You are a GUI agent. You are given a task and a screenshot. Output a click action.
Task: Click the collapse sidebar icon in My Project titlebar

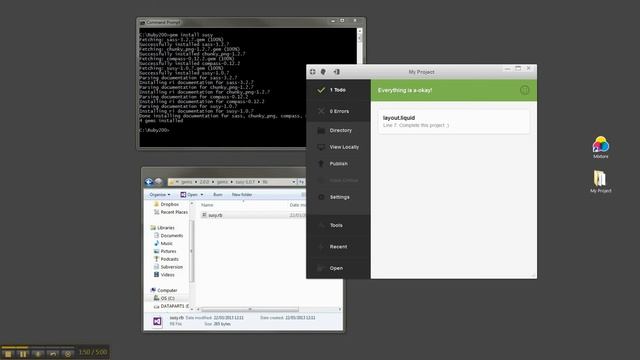[x=336, y=72]
